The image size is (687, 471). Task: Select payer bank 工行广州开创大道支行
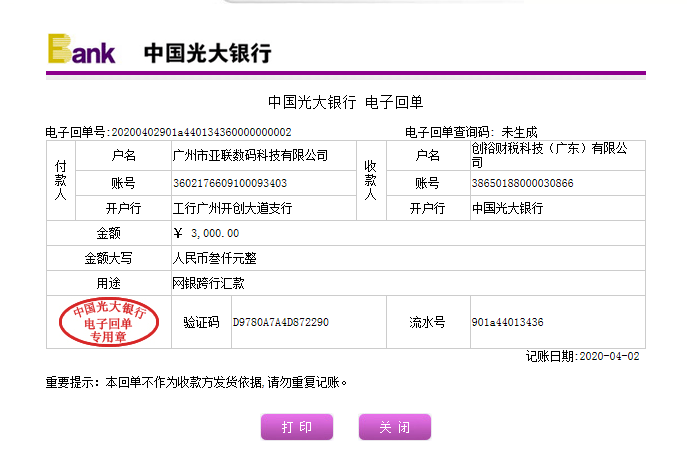click(232, 208)
